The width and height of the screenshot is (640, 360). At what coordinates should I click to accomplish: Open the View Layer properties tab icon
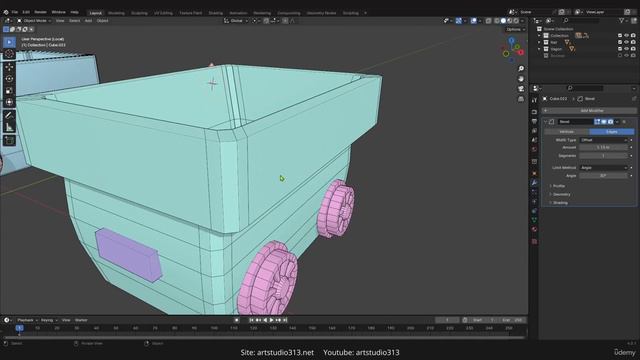coord(534,131)
